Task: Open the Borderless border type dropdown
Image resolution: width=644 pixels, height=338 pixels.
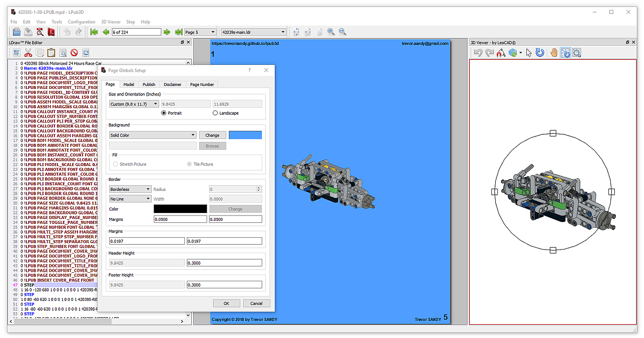Action: pyautogui.click(x=130, y=189)
